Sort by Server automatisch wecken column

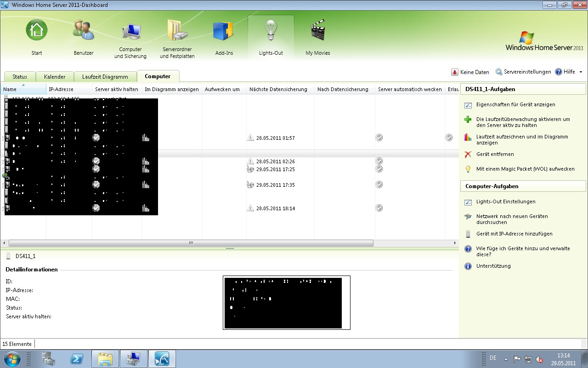(x=410, y=89)
